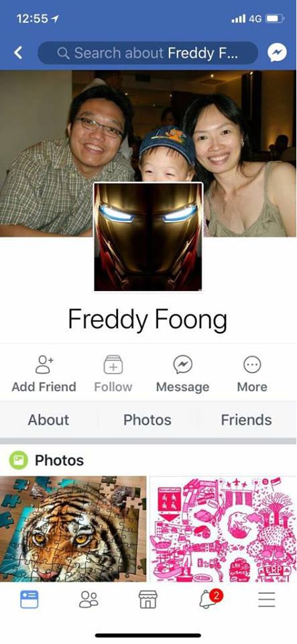Open the pink Singapore illustration photo
The width and height of the screenshot is (297, 644).
[x=223, y=529]
